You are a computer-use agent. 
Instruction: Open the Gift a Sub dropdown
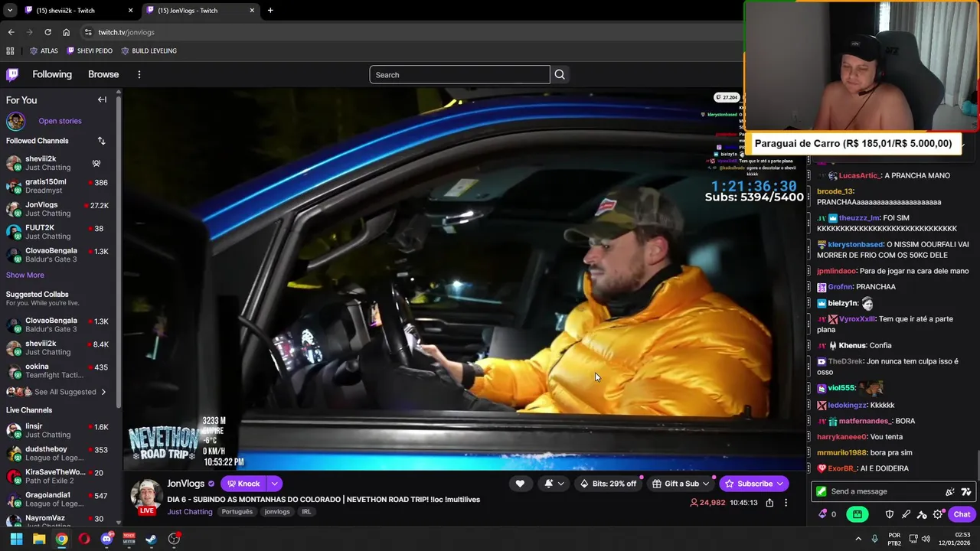point(681,484)
